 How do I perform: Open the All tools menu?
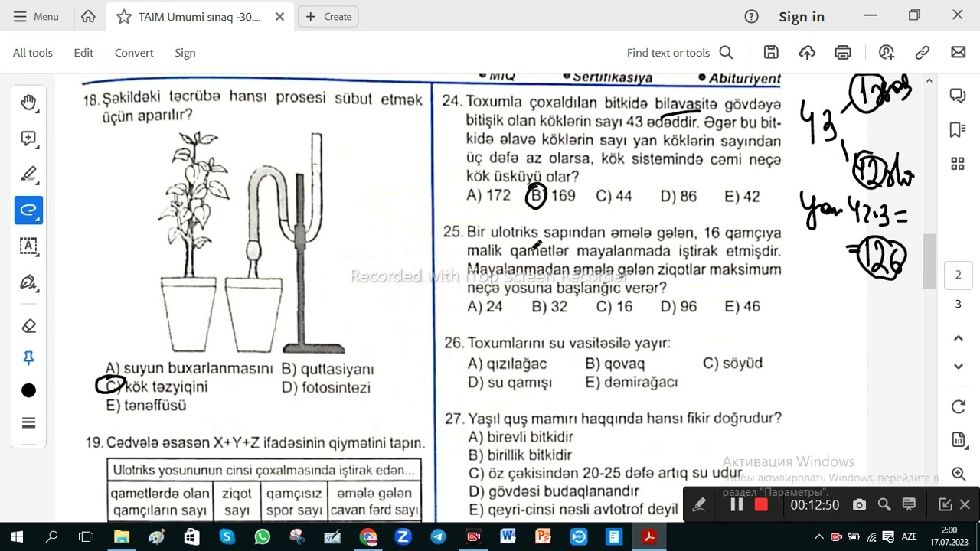click(33, 53)
